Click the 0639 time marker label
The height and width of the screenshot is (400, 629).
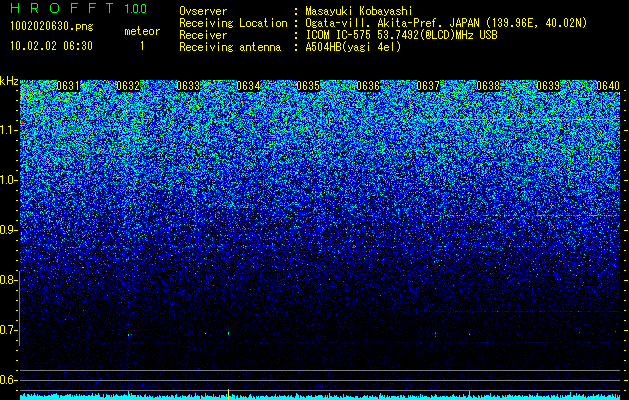click(548, 86)
